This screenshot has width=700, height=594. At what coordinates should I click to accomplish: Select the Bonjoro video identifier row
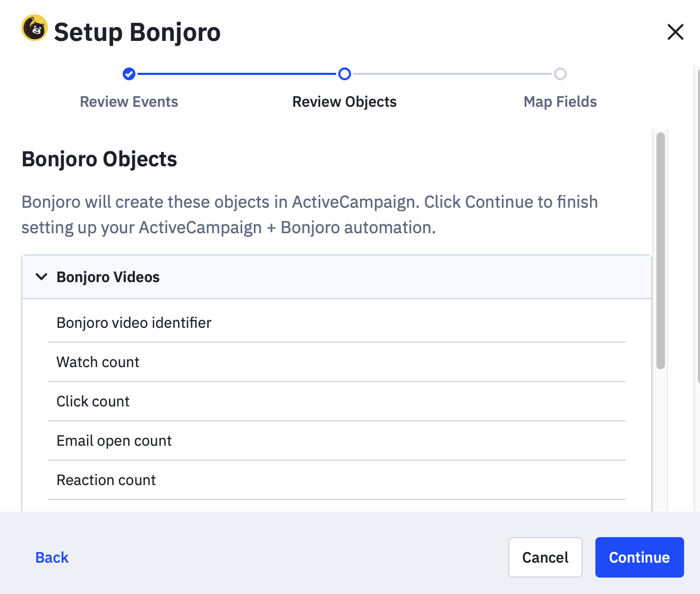point(337,323)
